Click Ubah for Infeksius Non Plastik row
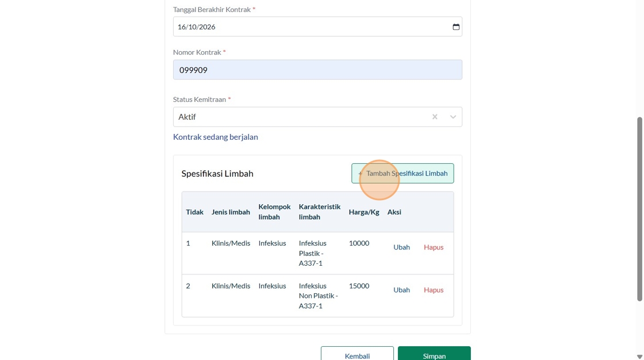This screenshot has height=360, width=644. click(401, 290)
